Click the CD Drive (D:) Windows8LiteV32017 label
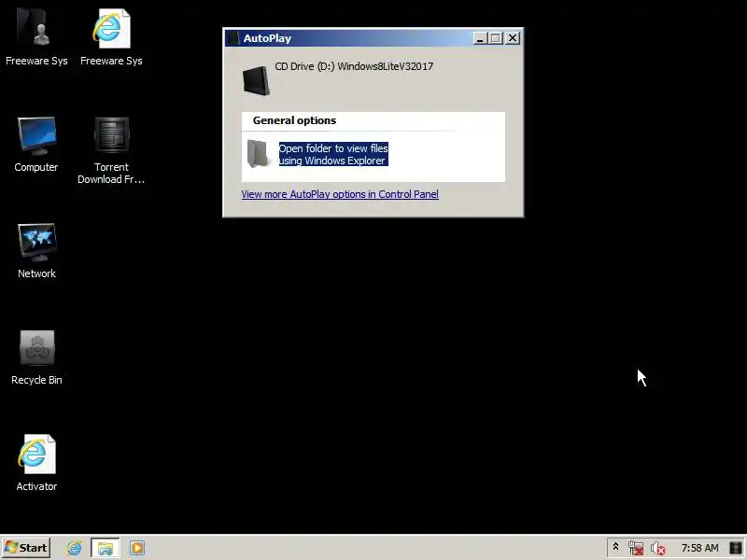 click(354, 66)
